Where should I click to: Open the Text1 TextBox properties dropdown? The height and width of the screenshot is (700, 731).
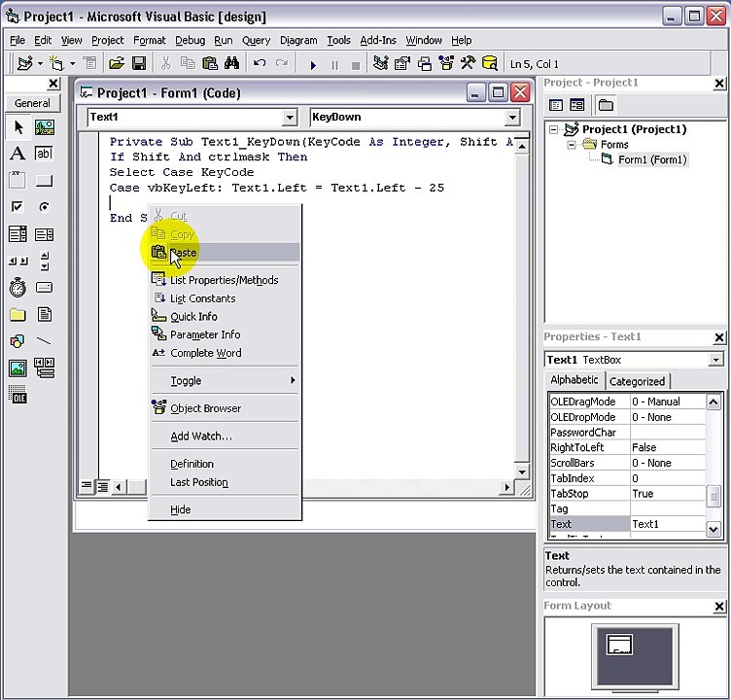[715, 360]
